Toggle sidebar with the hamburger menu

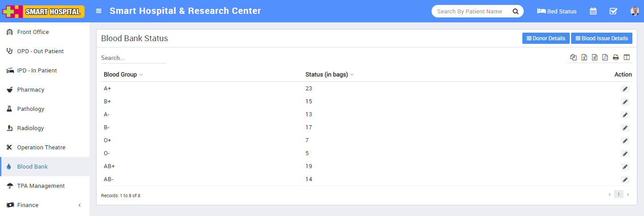pyautogui.click(x=99, y=11)
